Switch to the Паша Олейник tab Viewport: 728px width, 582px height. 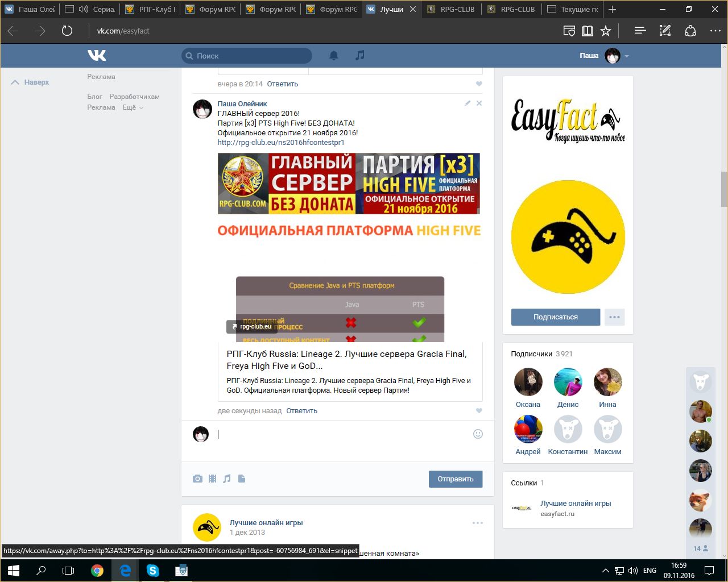coord(30,9)
